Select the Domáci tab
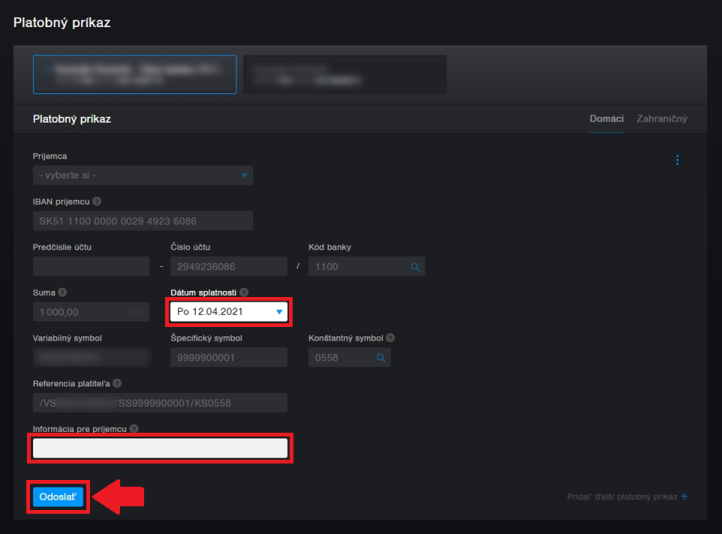This screenshot has width=722, height=534. click(x=606, y=119)
